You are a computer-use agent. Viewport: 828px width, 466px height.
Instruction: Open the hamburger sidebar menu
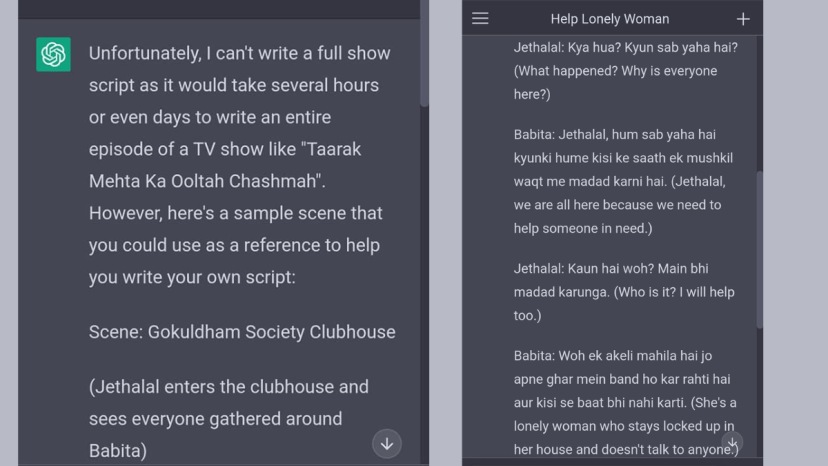click(x=480, y=19)
